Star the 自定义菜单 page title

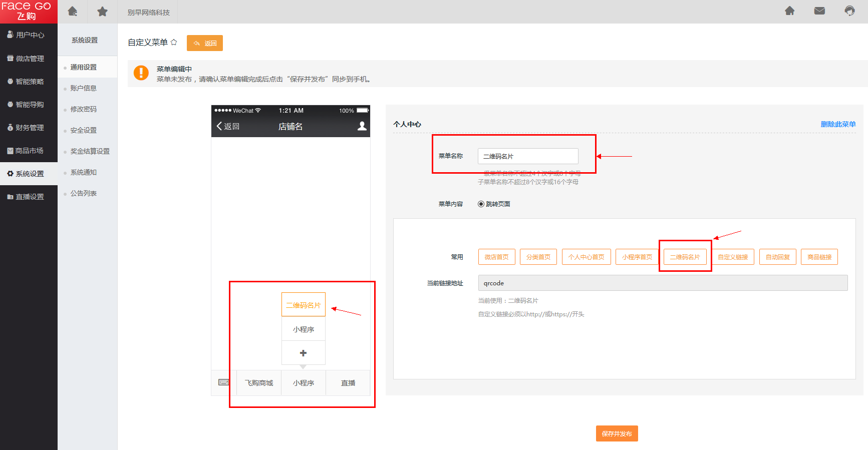[x=174, y=43]
